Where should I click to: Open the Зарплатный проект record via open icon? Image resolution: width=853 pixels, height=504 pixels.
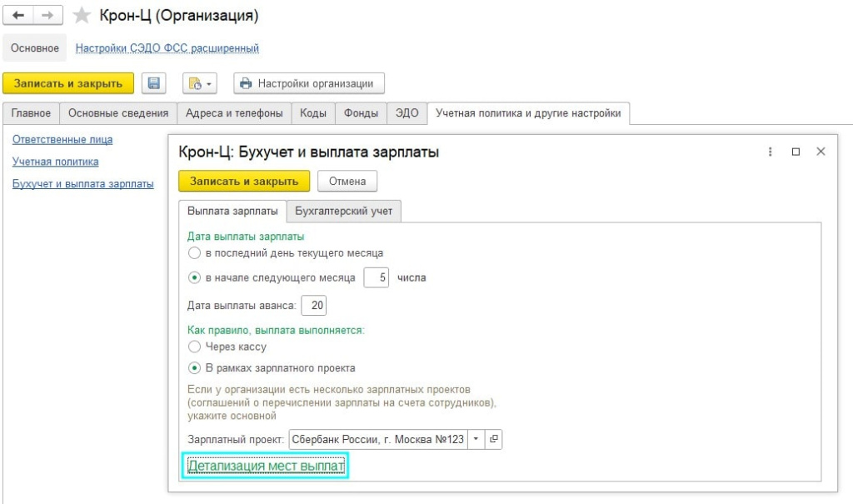pyautogui.click(x=493, y=439)
